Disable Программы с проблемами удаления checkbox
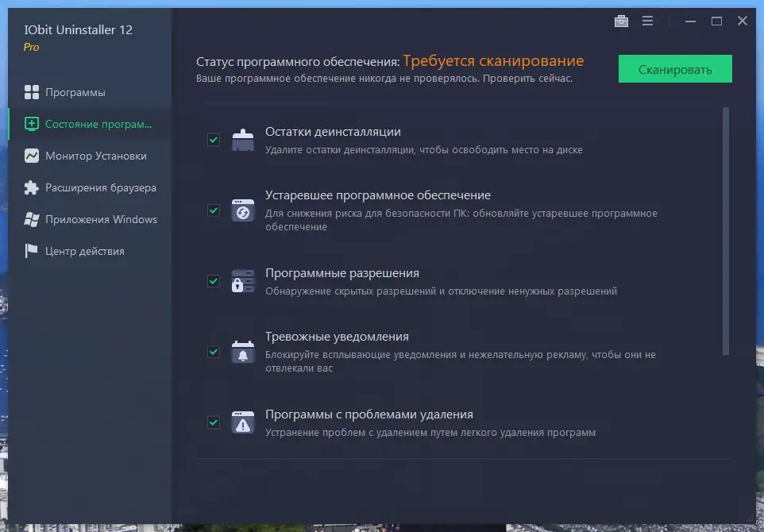 [x=213, y=422]
